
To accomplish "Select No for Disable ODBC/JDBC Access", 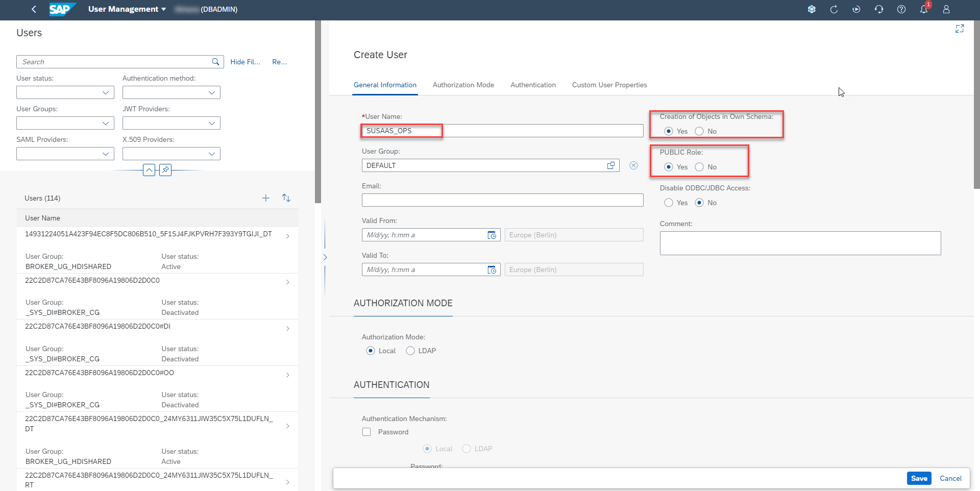I will tap(699, 203).
